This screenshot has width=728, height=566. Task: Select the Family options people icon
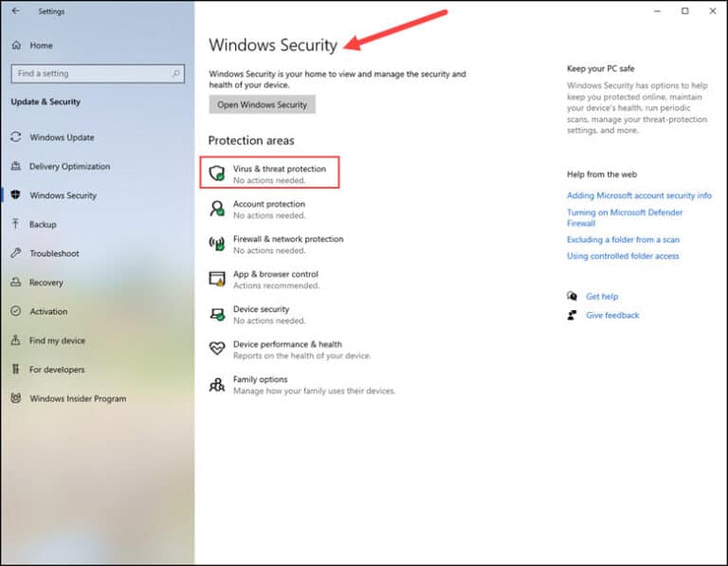[x=216, y=385]
